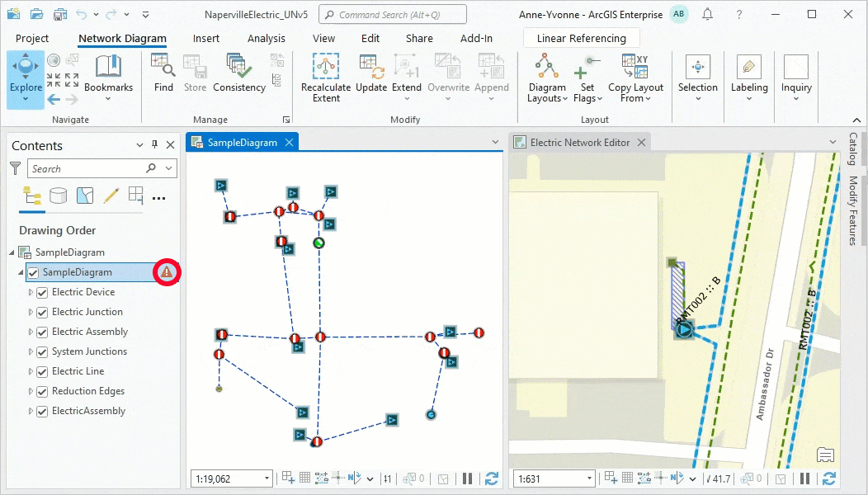Open the Contents search dropdown arrow
868x495 pixels.
(169, 167)
